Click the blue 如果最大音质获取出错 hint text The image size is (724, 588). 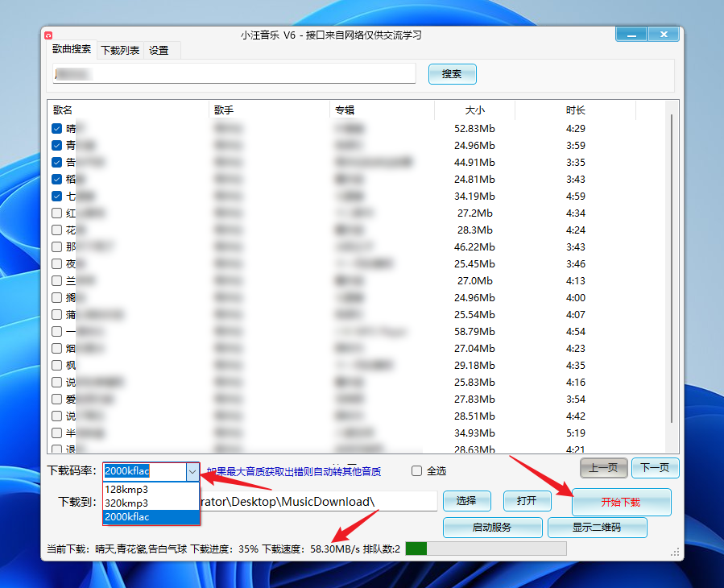(294, 471)
